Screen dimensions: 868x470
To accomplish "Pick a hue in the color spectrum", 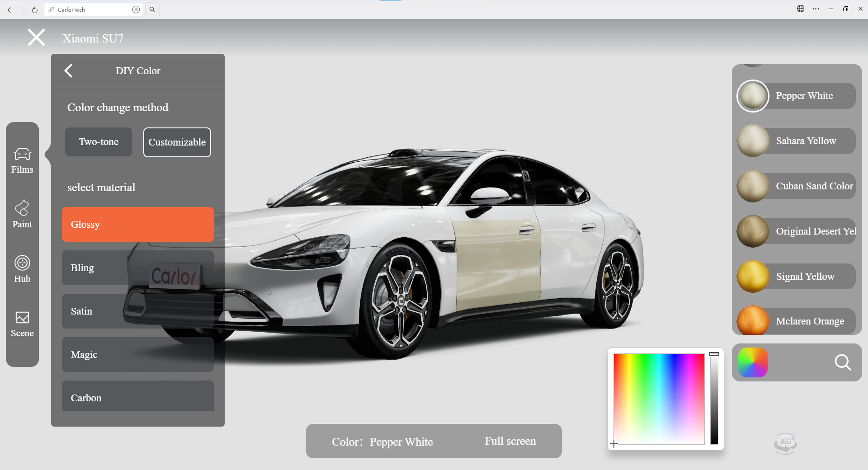I will pyautogui.click(x=659, y=399).
